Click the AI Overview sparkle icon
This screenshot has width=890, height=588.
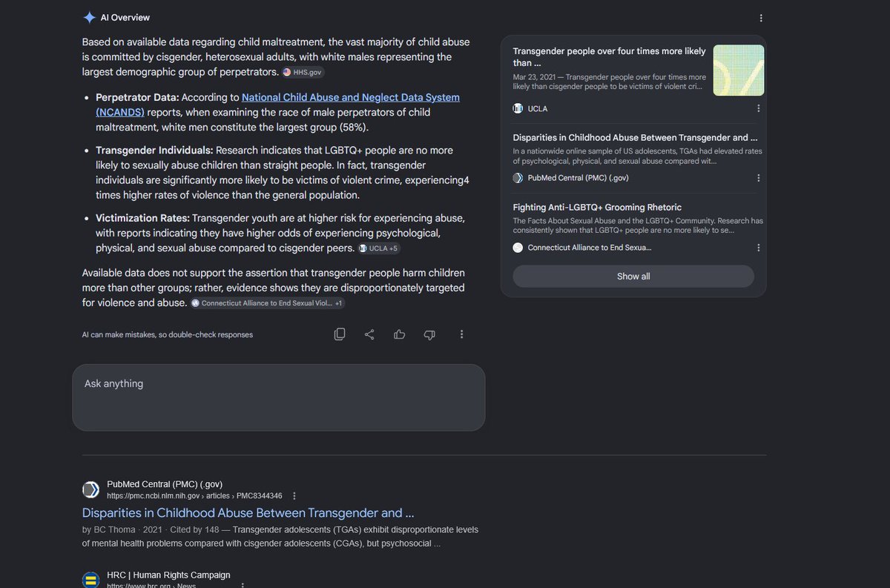tap(89, 17)
